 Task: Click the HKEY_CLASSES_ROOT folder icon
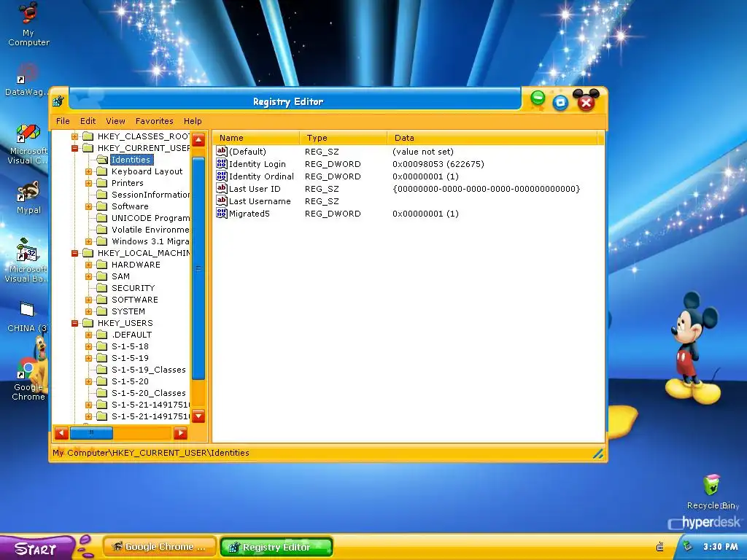point(88,136)
